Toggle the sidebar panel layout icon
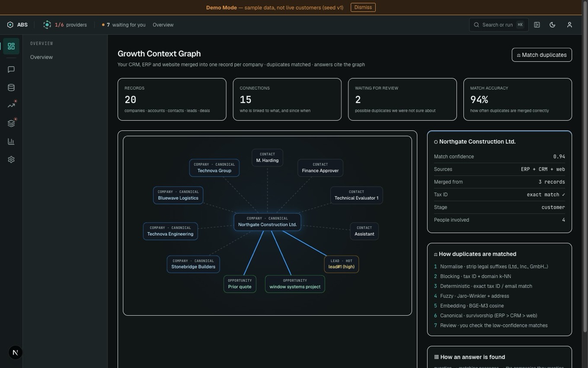The width and height of the screenshot is (588, 368). pyautogui.click(x=537, y=25)
